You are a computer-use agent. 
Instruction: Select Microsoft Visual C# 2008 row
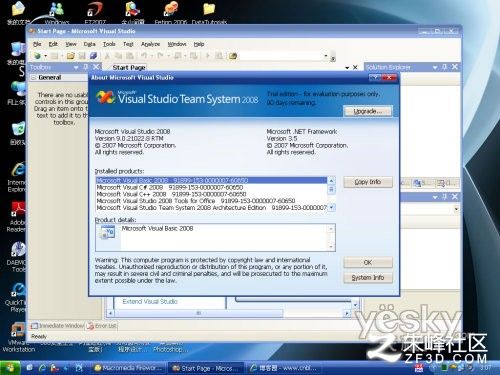coord(212,187)
